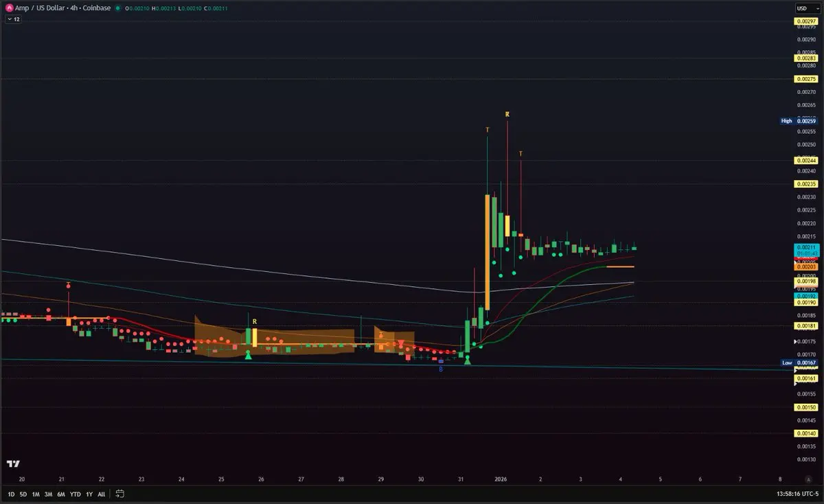Open the Amp / US Dollar symbol title

62,8
